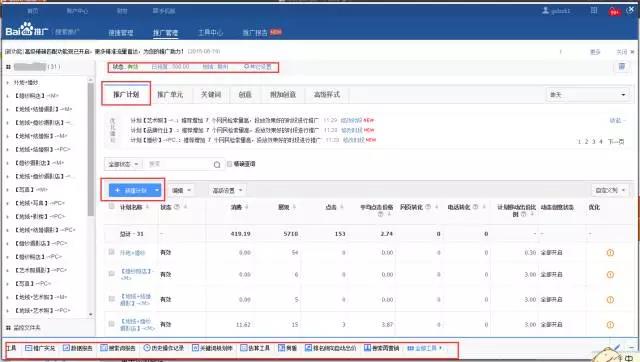Open the 高级设置 dropdown
Viewport: 640px width, 362px height.
[227, 191]
